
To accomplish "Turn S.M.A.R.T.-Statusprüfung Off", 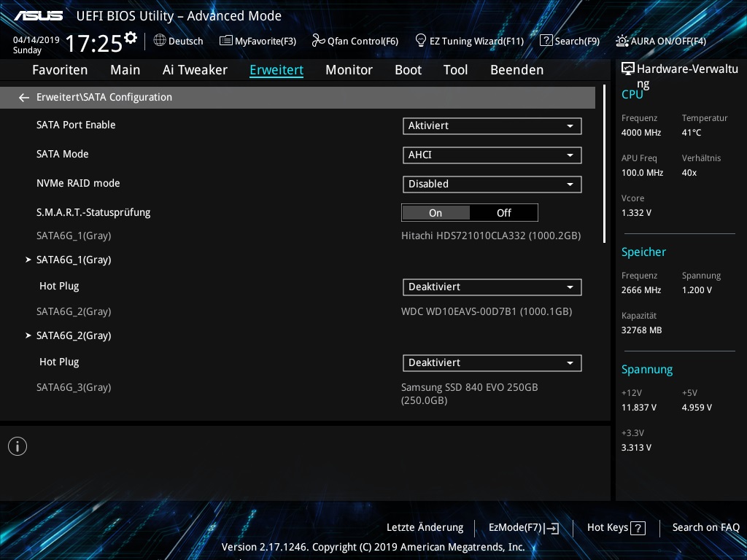I will (x=504, y=213).
